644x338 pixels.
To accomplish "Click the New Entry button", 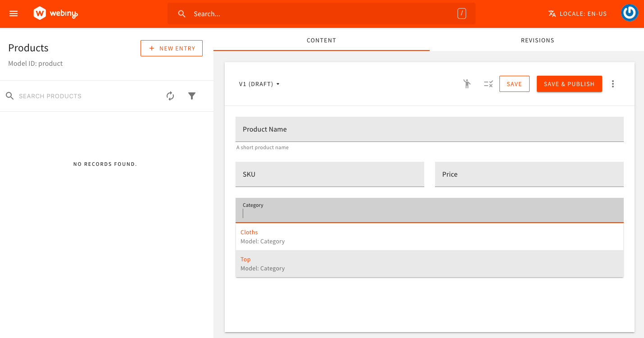I will [172, 48].
